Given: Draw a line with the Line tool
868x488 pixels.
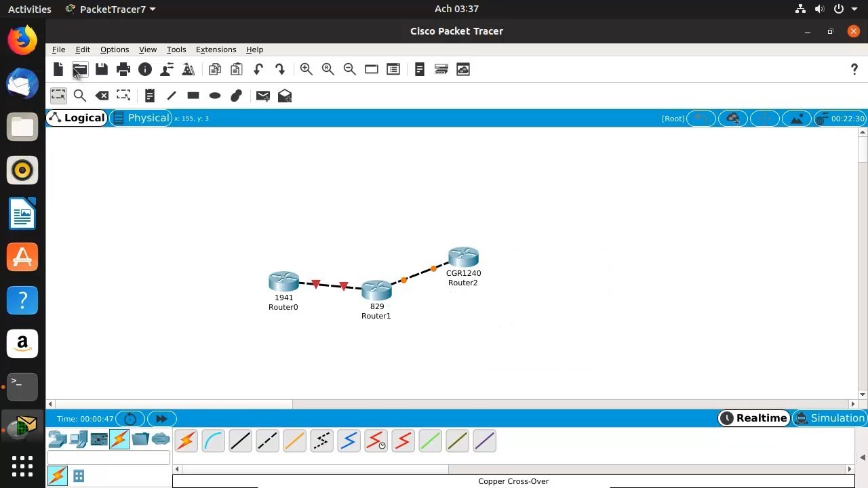Looking at the screenshot, I should (x=172, y=96).
